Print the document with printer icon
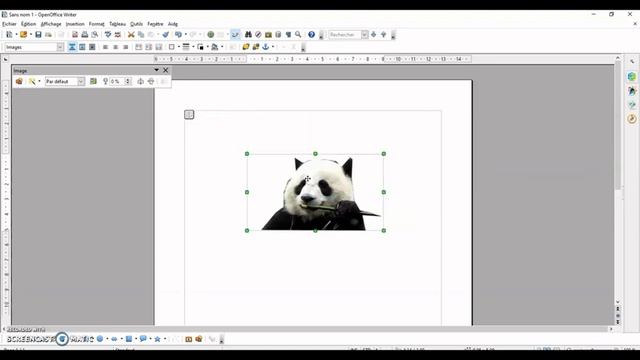The height and width of the screenshot is (360, 640). tap(84, 35)
